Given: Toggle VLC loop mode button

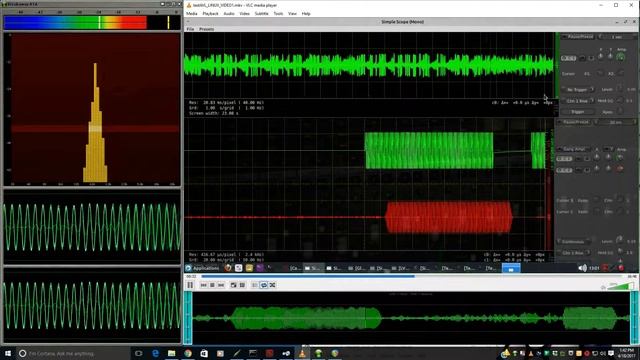Looking at the screenshot, I should click(264, 285).
